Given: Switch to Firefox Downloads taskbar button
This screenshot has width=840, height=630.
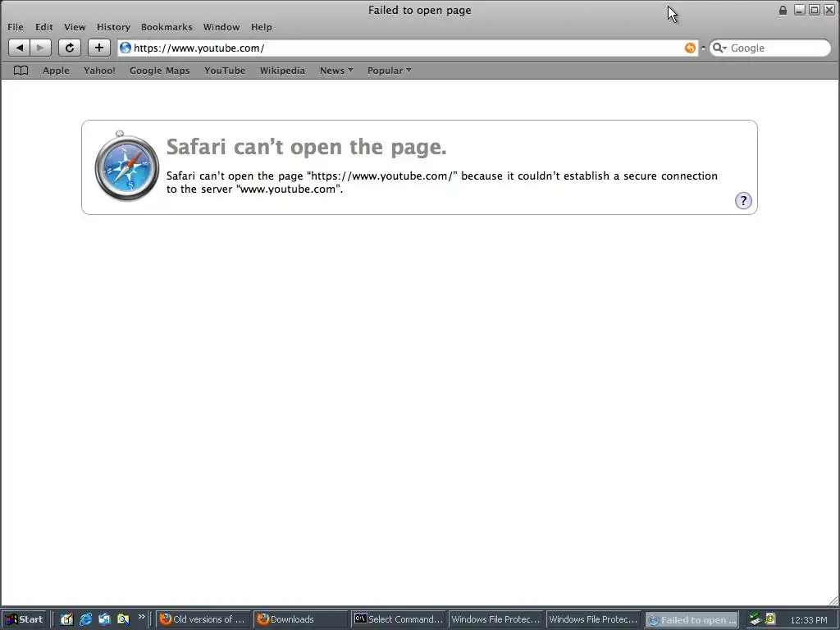Looking at the screenshot, I should pyautogui.click(x=301, y=619).
